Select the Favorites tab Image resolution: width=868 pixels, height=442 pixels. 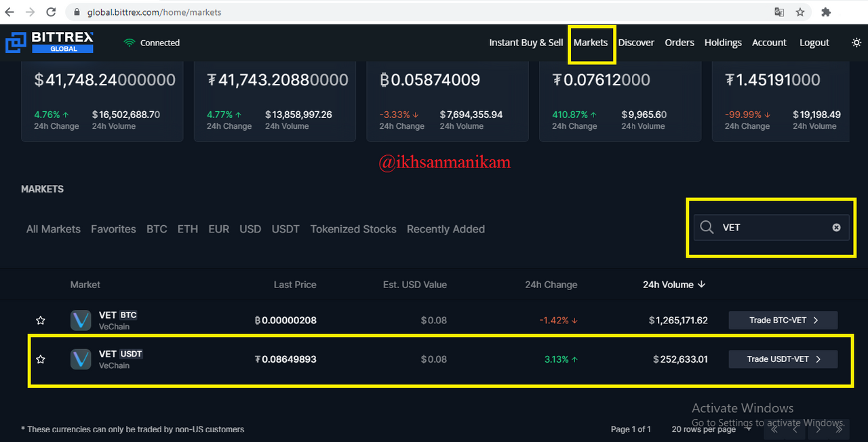[x=113, y=229]
